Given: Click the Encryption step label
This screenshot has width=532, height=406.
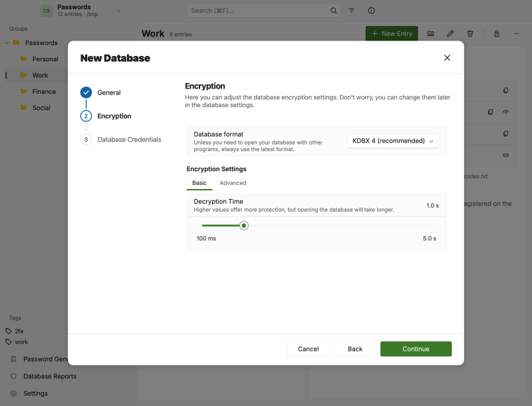Looking at the screenshot, I should 114,116.
